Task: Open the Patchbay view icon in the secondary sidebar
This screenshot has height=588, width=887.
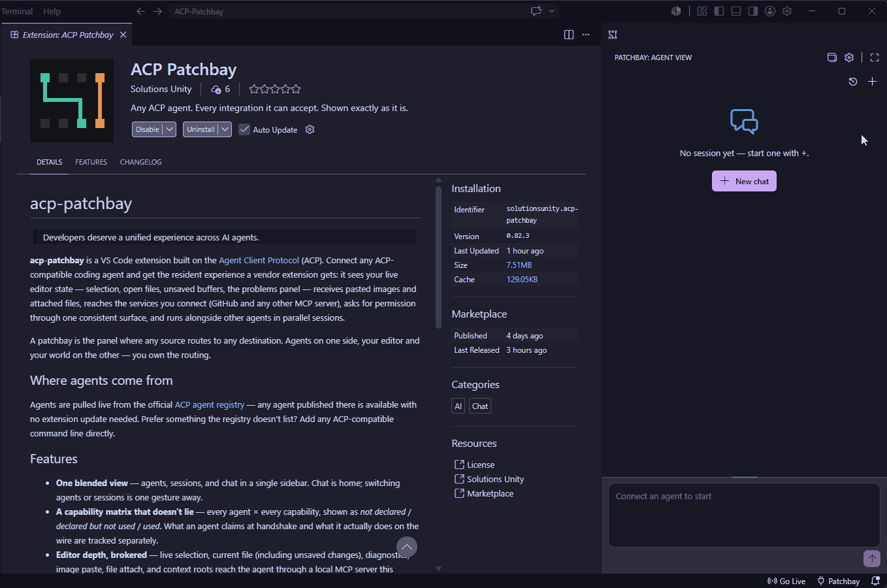Action: (x=613, y=35)
